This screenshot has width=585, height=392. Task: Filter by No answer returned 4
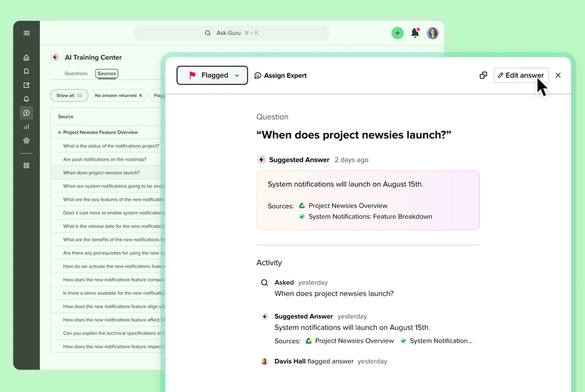click(x=118, y=95)
